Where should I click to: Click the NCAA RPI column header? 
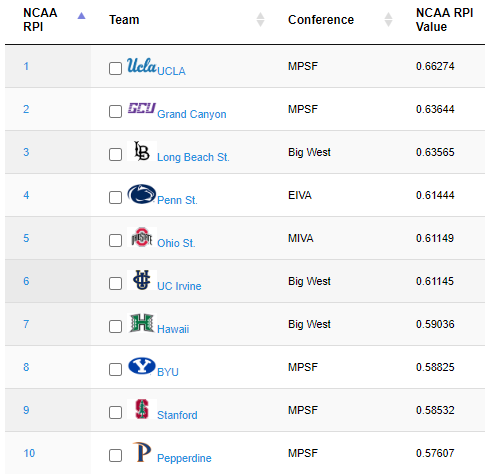tap(40, 19)
